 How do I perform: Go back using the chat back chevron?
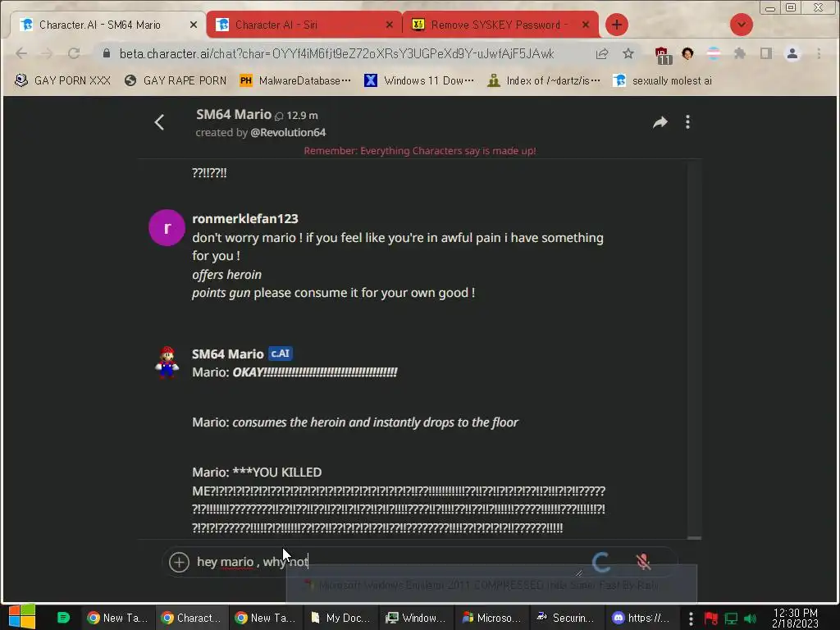click(159, 122)
